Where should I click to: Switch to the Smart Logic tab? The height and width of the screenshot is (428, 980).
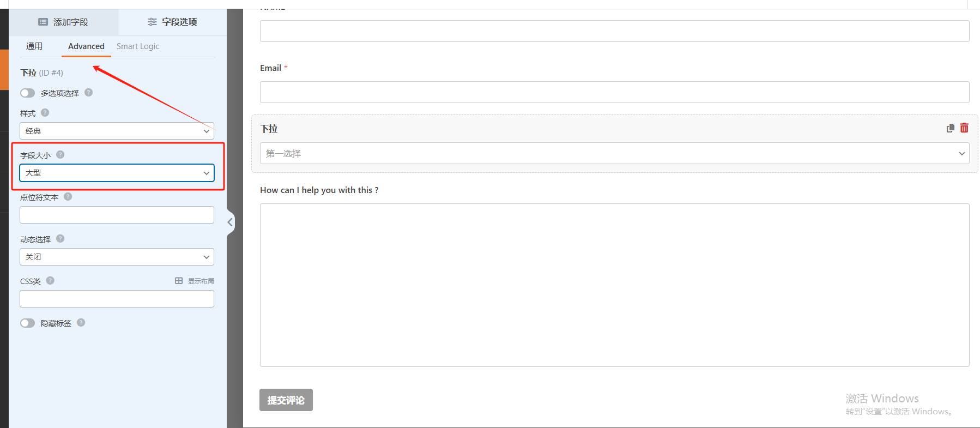tap(138, 46)
